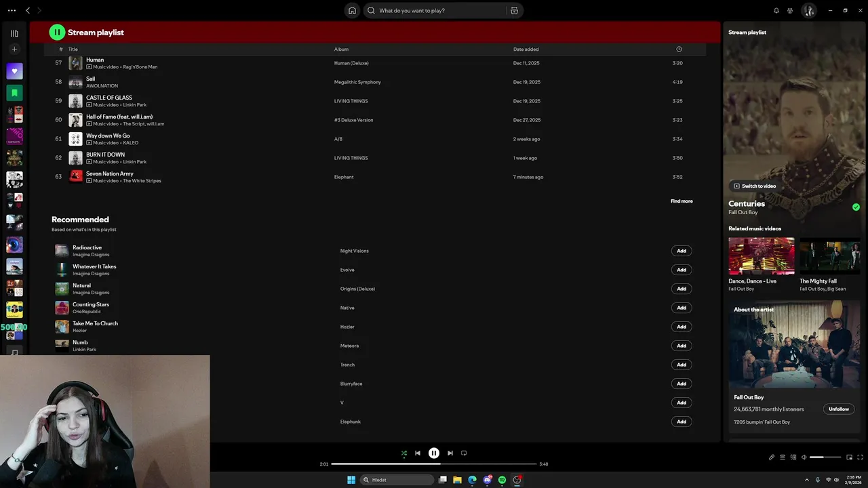Viewport: 868px width, 488px height.
Task: Open Discord from the taskbar
Action: [488, 480]
